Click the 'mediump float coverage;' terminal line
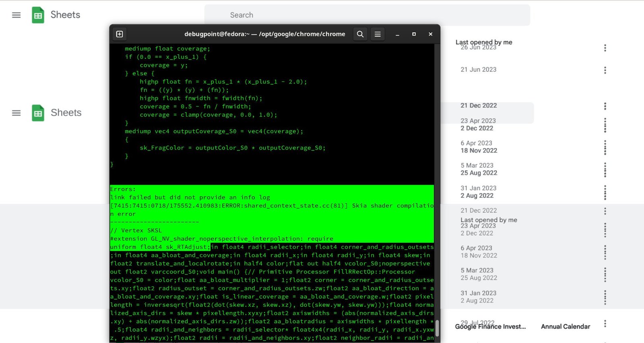Viewport: 644px width, 343px height. (167, 49)
